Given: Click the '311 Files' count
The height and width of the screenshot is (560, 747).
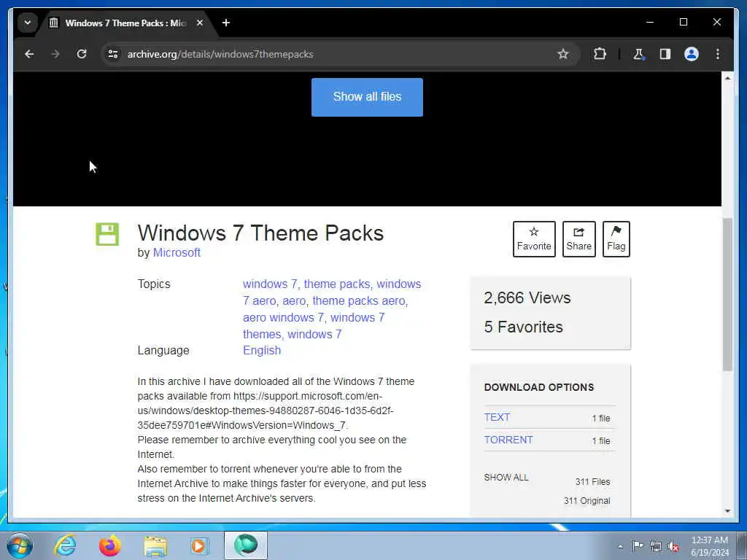Looking at the screenshot, I should pos(592,482).
